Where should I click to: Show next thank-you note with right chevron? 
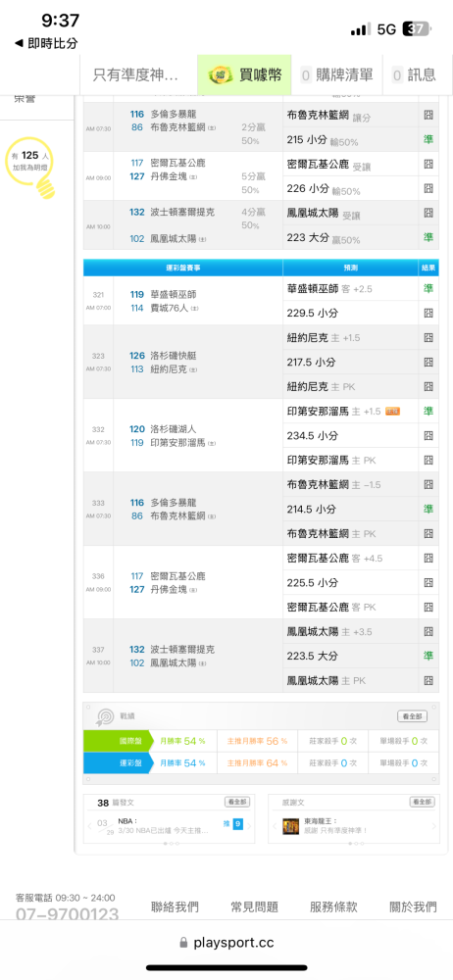[x=433, y=826]
